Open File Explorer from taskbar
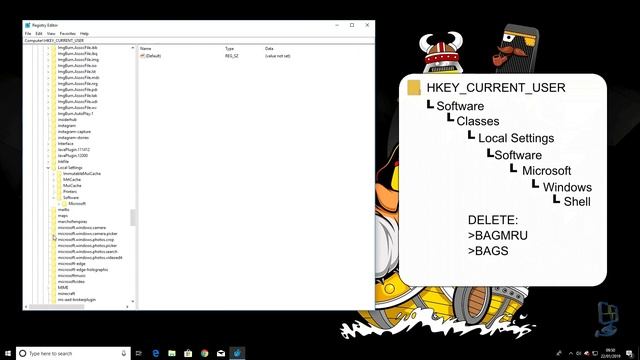This screenshot has height=360, width=640. pyautogui.click(x=172, y=353)
